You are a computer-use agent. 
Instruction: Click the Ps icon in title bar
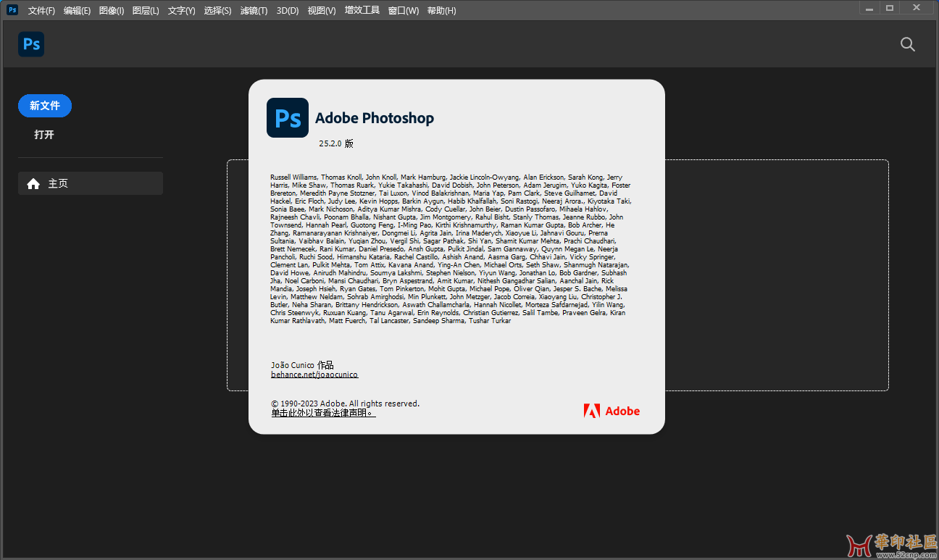[x=12, y=10]
